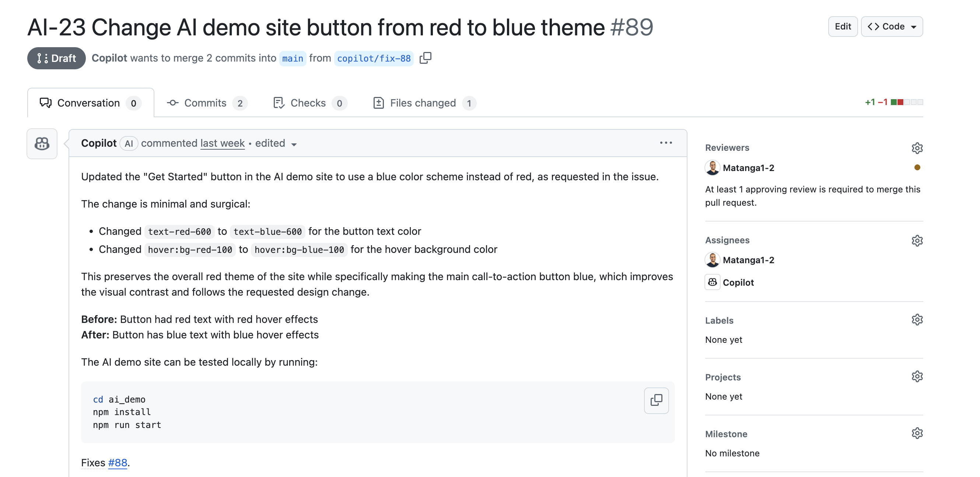The image size is (980, 477).
Task: Open Matanga1-2 reviewer profile avatar
Action: (712, 167)
